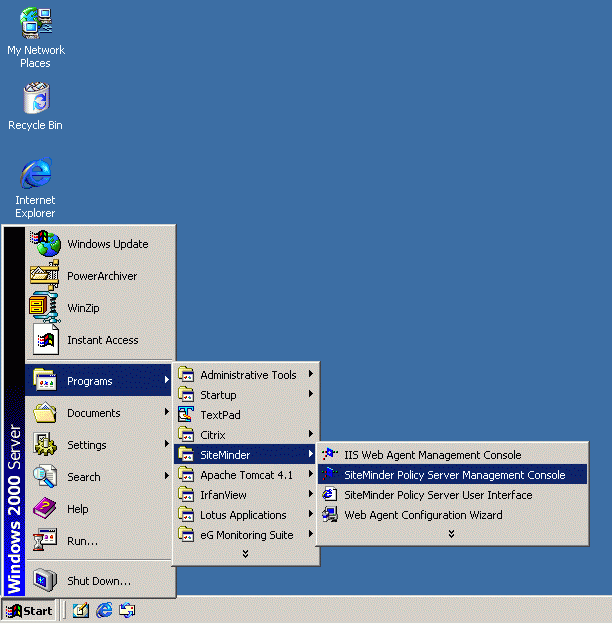Select the TextPad label in Programs
The height and width of the screenshot is (624, 612).
(220, 415)
